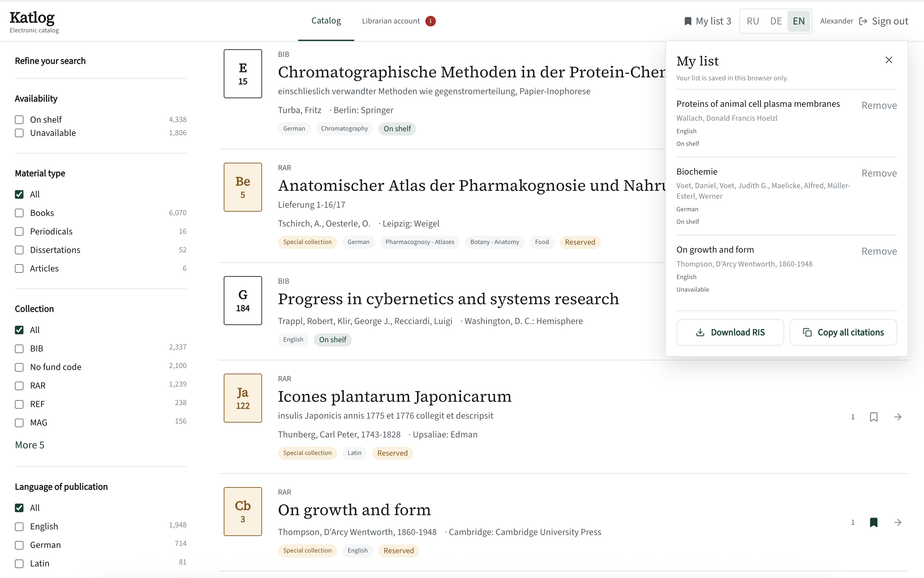Image resolution: width=924 pixels, height=578 pixels.
Task: Open On growth and form details arrow
Action: [x=898, y=522]
